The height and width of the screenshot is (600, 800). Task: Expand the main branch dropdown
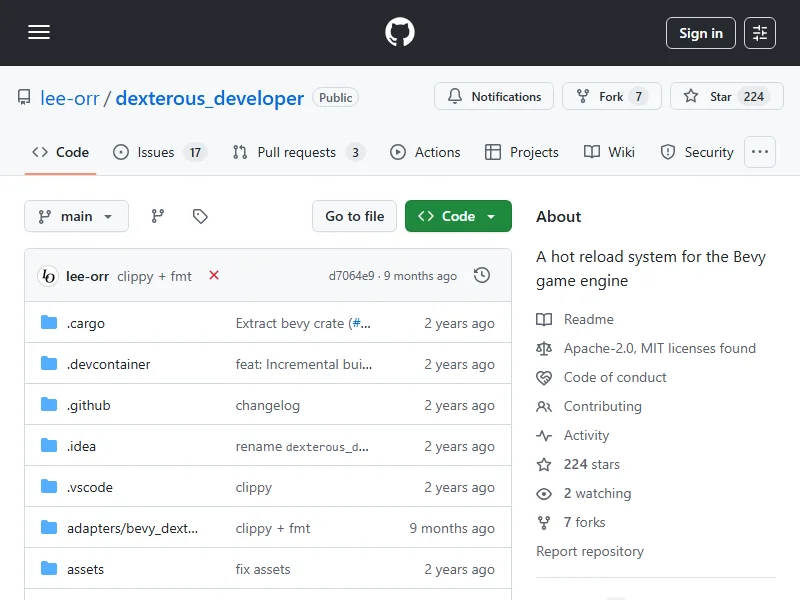pos(76,216)
